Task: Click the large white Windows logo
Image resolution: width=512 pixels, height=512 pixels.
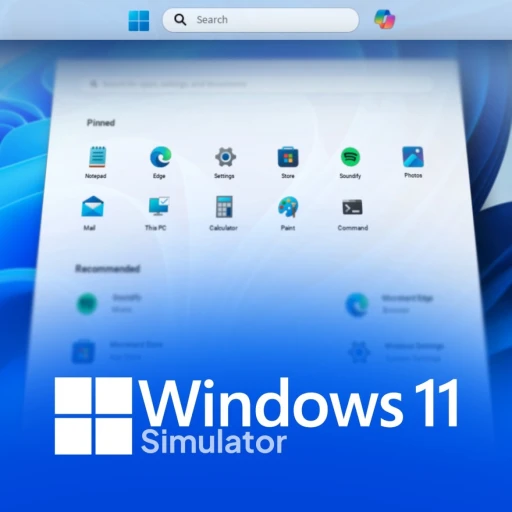Action: point(93,416)
